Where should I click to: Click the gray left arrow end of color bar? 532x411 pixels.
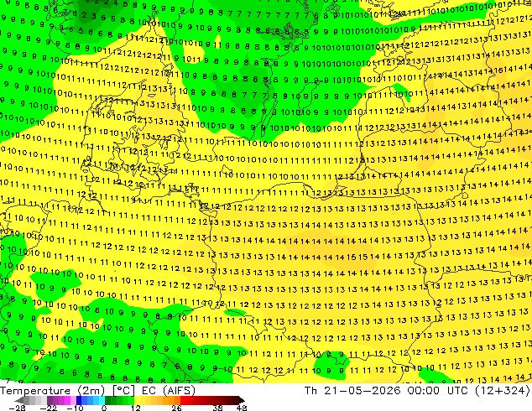point(18,400)
